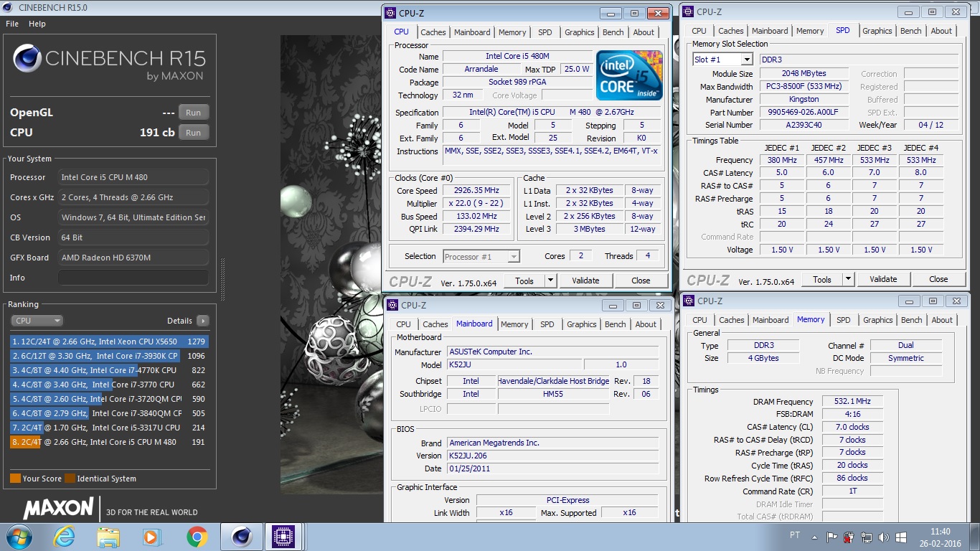Open the Details arrow in Ranking panel
The image size is (980, 551).
pyautogui.click(x=203, y=321)
